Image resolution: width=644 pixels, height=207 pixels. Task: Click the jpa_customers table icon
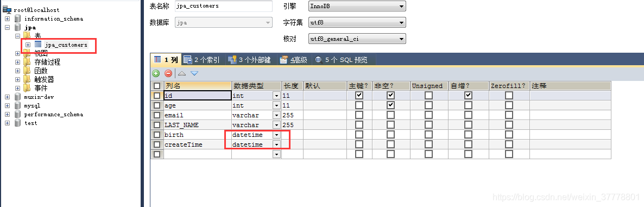[x=38, y=45]
